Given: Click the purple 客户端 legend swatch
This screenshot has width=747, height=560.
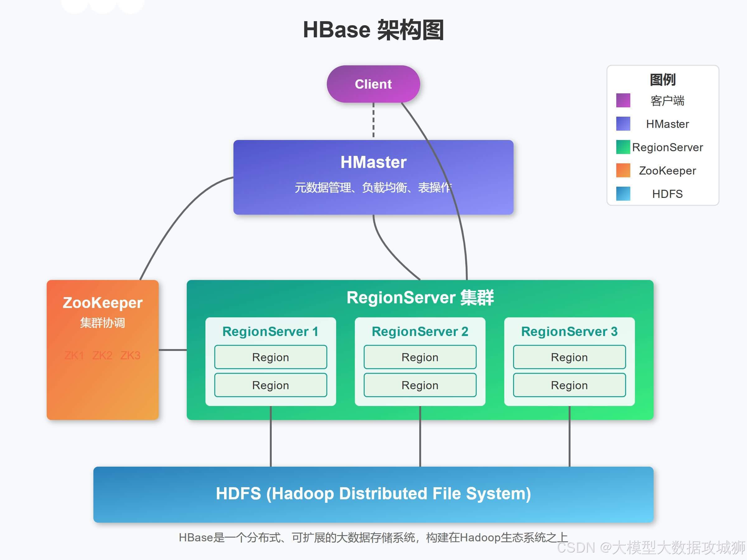Looking at the screenshot, I should click(624, 101).
